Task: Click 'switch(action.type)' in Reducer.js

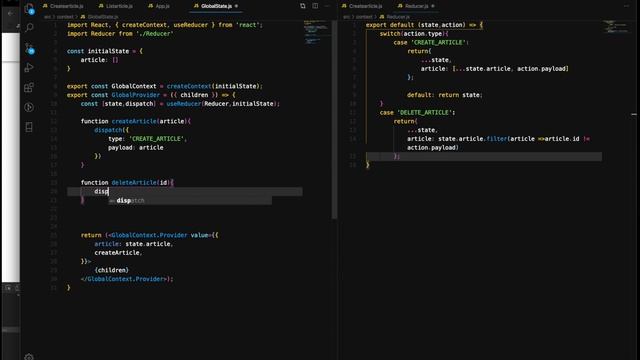Action: pos(414,33)
